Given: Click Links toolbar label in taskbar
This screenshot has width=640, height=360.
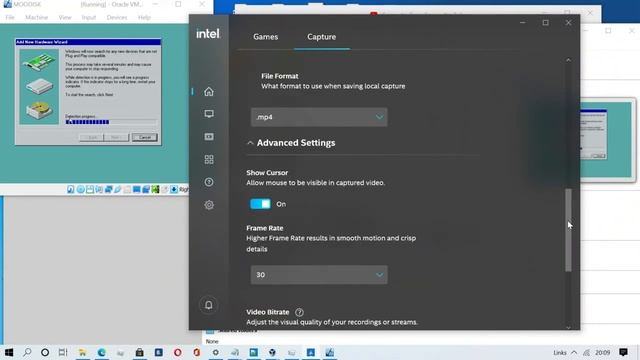Looking at the screenshot, I should 560,353.
